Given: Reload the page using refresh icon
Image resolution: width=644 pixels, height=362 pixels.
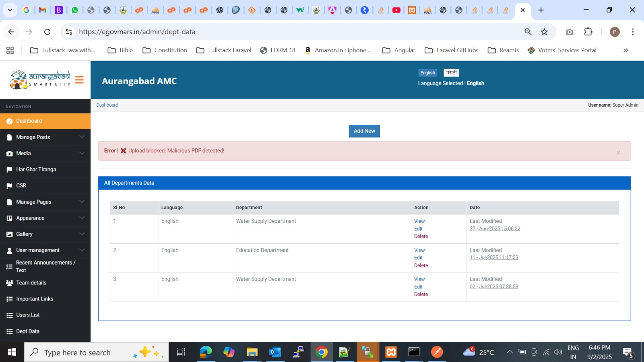Looking at the screenshot, I should (47, 32).
